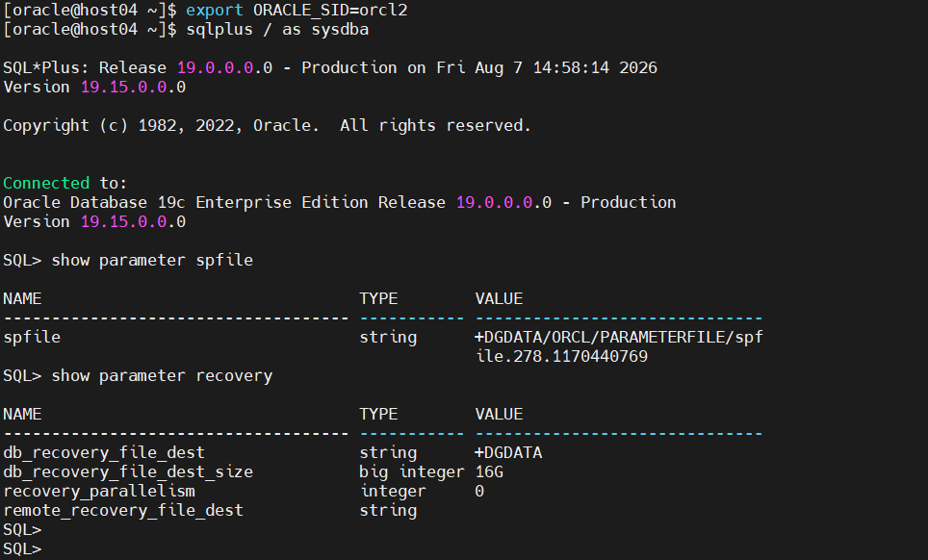Click the copyright line 'Copyright (c) 1982, 2022, Oracle.'

pyautogui.click(x=161, y=126)
